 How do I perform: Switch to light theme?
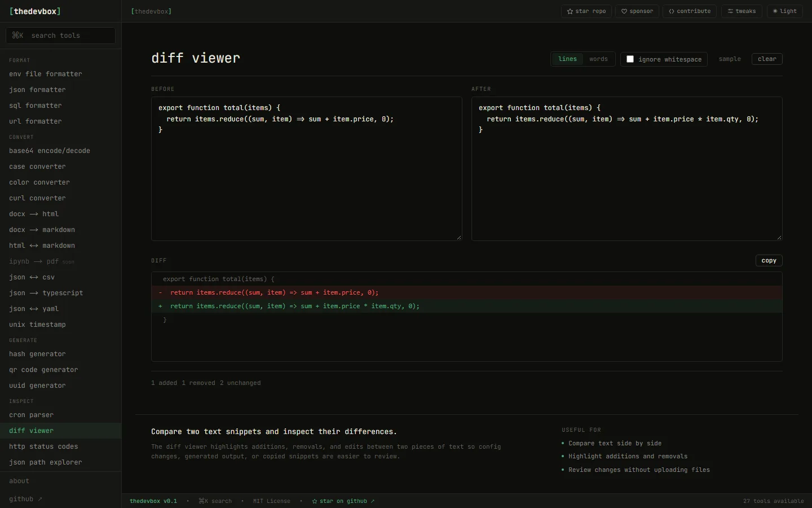[785, 11]
